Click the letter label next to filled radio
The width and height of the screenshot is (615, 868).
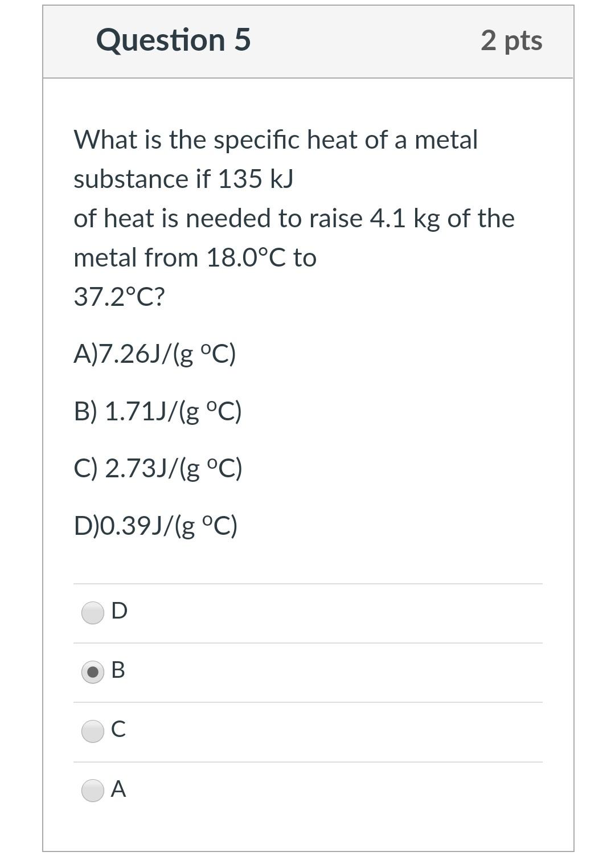(x=118, y=672)
